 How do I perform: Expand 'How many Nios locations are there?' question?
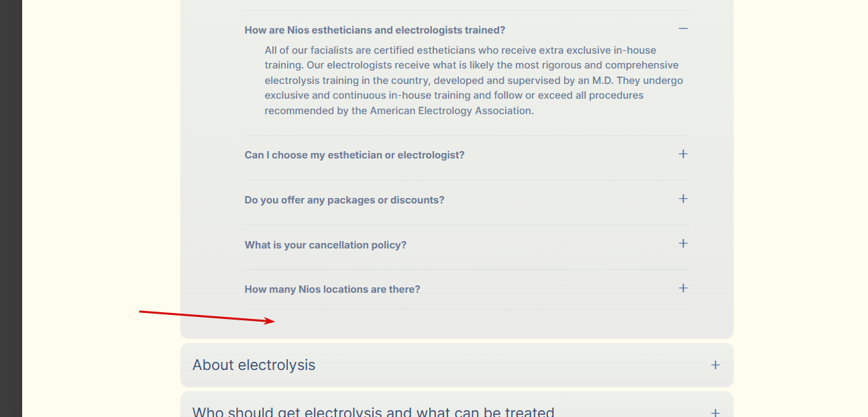pyautogui.click(x=332, y=289)
